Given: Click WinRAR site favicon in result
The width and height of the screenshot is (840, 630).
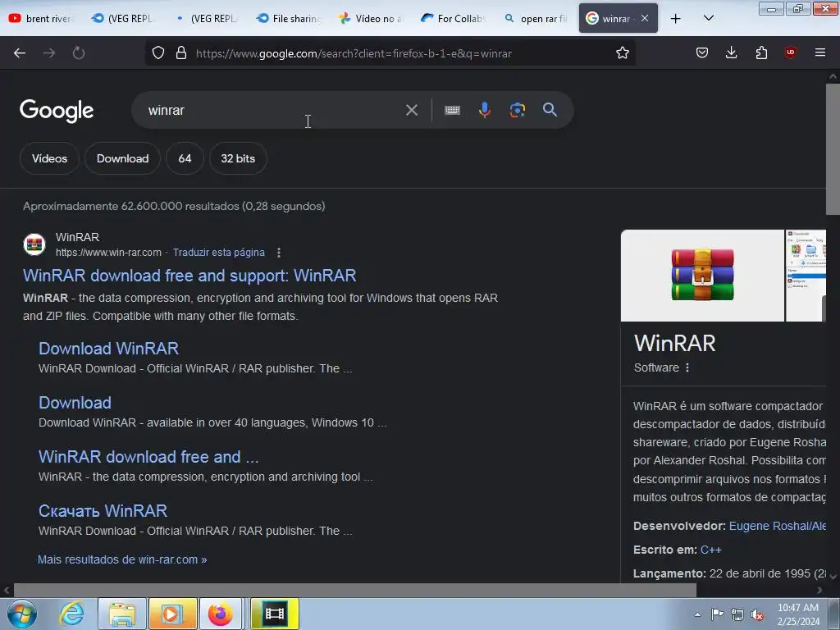Looking at the screenshot, I should 34,244.
